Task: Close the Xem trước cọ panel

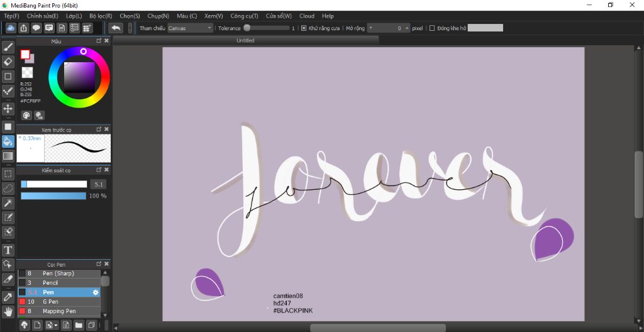Action: (x=106, y=129)
